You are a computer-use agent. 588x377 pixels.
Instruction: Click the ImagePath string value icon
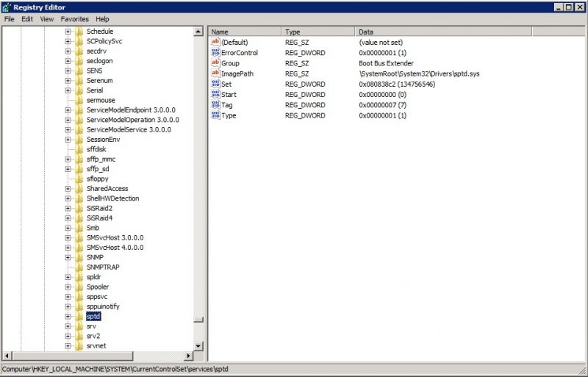click(215, 73)
